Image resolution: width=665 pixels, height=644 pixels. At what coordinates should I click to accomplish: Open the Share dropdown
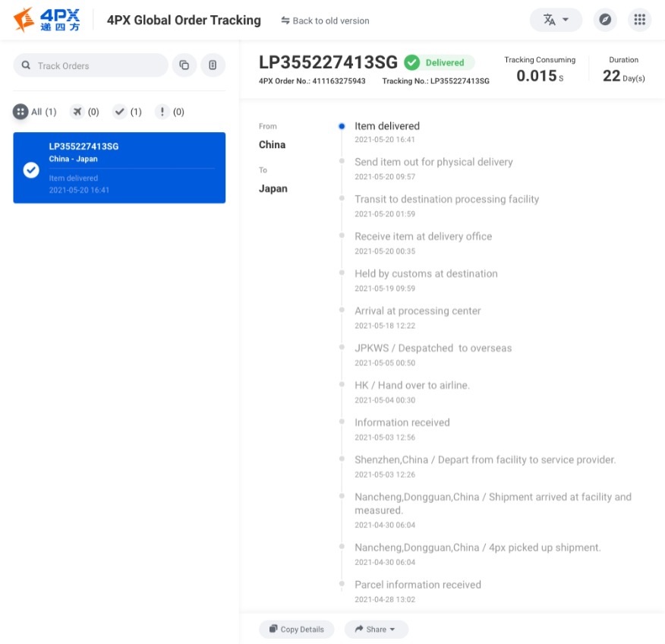coord(377,629)
